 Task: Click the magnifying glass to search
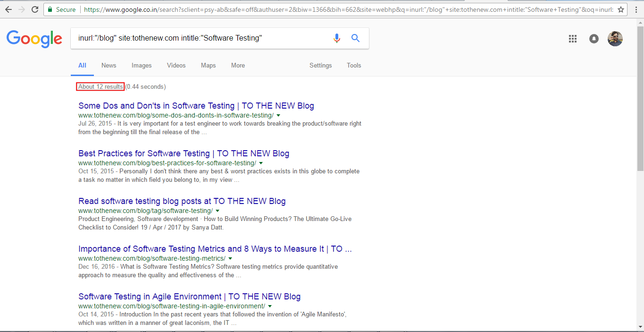pos(355,38)
